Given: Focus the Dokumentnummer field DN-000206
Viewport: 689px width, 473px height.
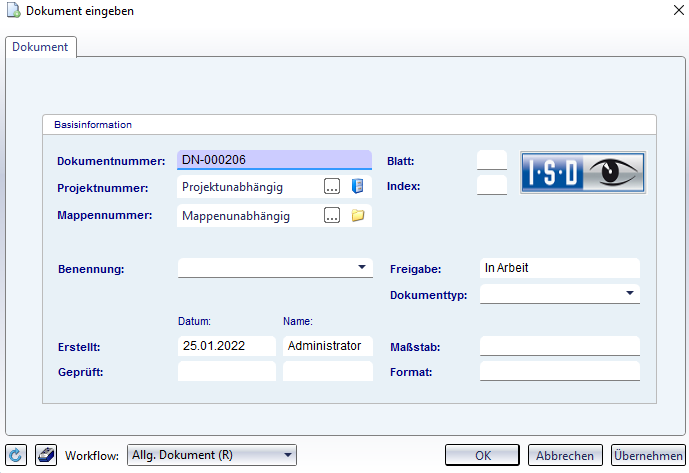Looking at the screenshot, I should 274,160.
